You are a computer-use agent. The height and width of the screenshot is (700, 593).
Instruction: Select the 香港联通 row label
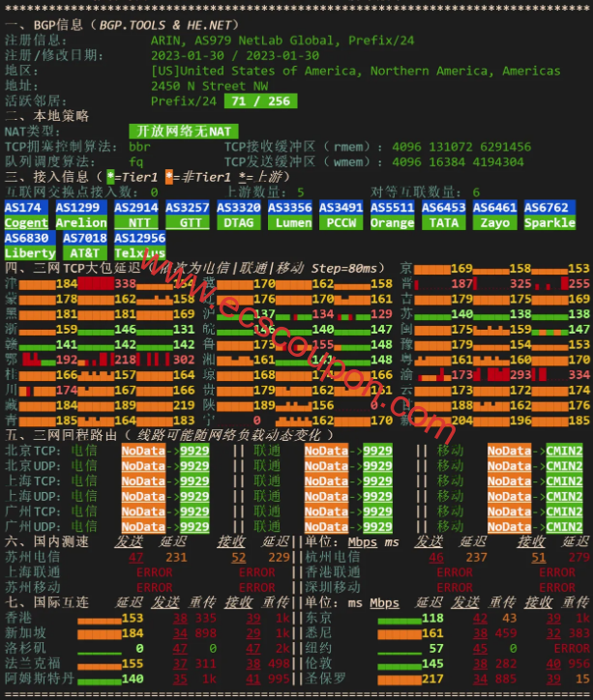333,572
